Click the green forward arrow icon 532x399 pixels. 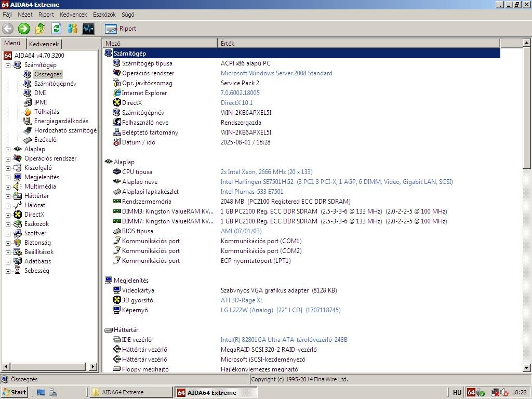[24, 29]
